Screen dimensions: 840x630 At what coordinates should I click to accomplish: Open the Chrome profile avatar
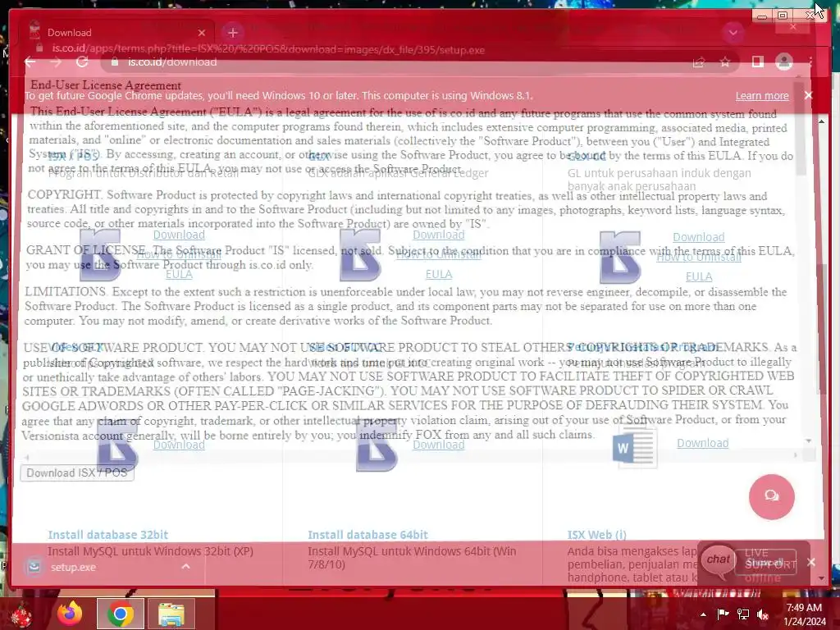[x=783, y=62]
